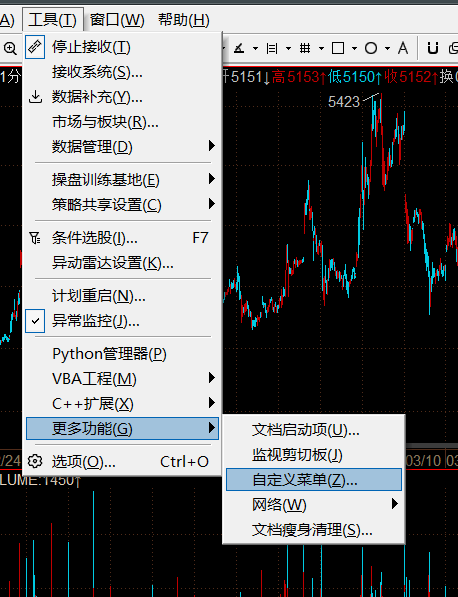Screen dimensions: 458x597
Task: Open the 帮助(H) menu
Action: [184, 20]
